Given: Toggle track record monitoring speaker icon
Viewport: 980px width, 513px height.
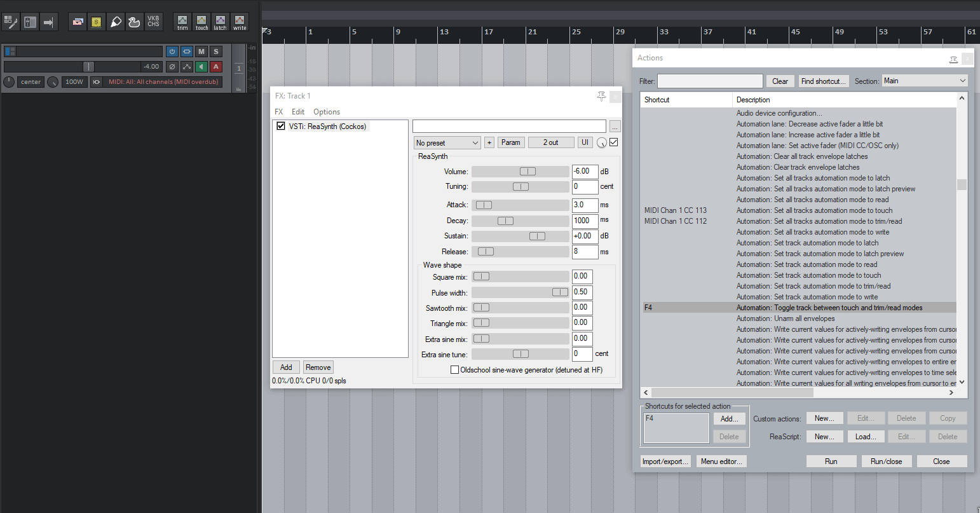Looking at the screenshot, I should (201, 66).
